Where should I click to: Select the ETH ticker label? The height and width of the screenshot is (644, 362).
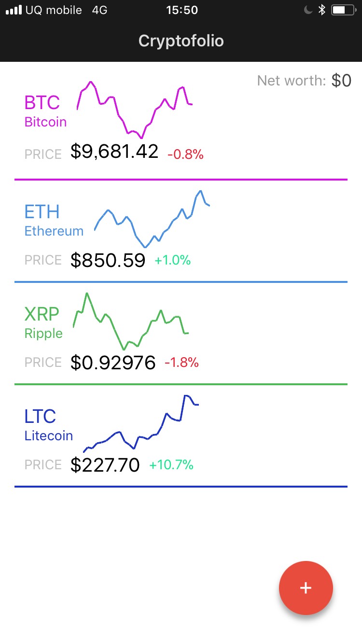tap(42, 211)
